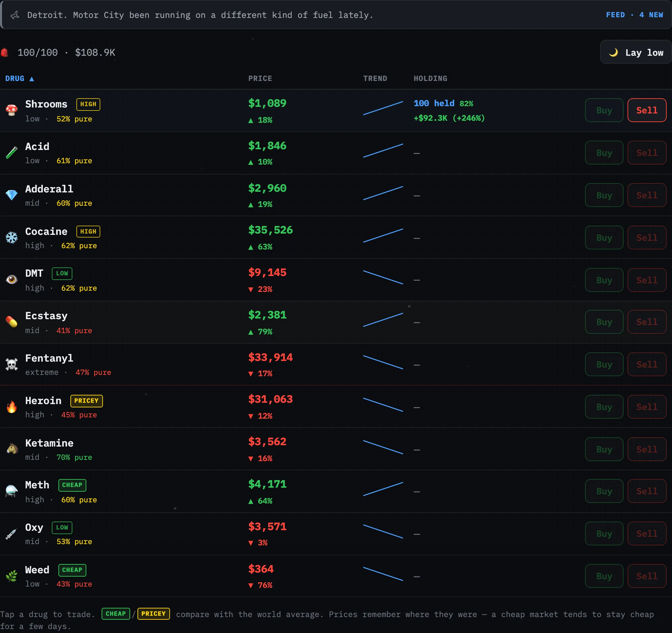
Task: Click the HIGH badge beside Cocaine
Action: (x=88, y=232)
